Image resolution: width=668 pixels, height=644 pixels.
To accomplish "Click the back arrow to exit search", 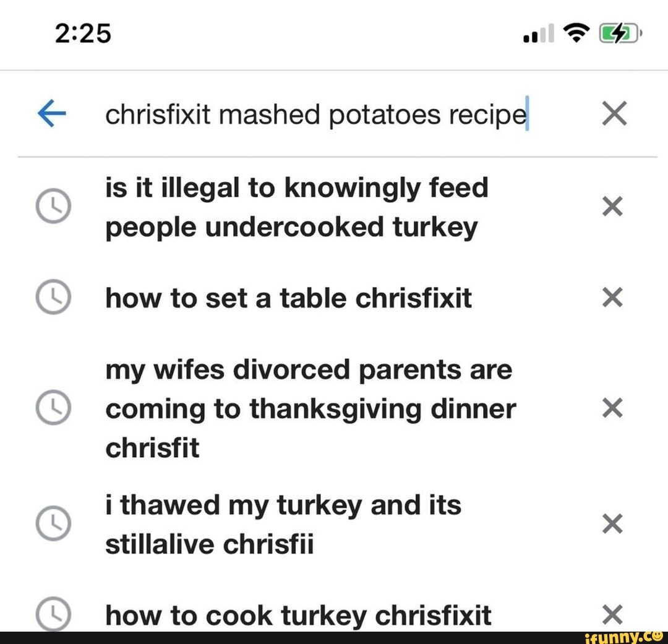I will (x=53, y=113).
